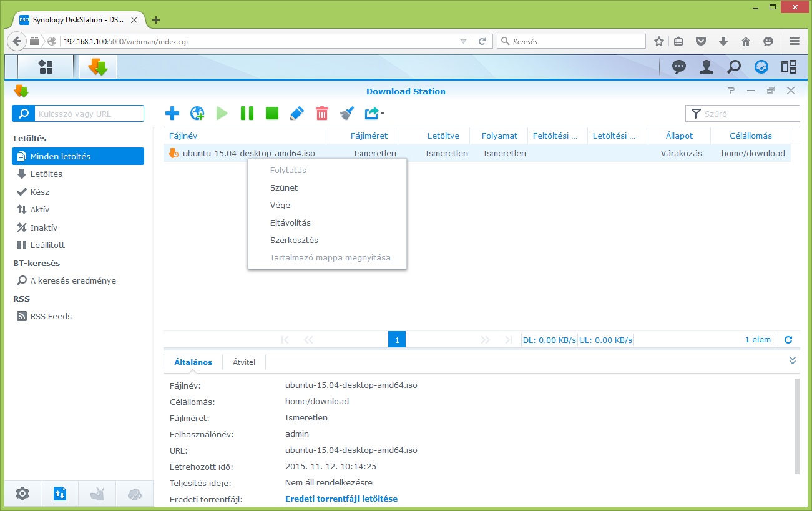Image resolution: width=812 pixels, height=511 pixels.
Task: Click the search icon in the keyword box
Action: tap(24, 114)
